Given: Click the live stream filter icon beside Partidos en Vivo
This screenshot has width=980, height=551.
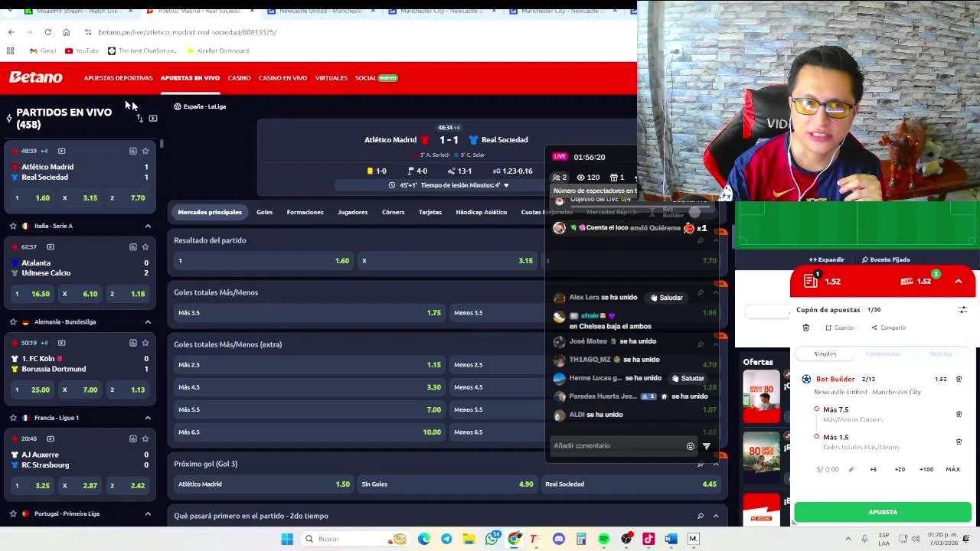Looking at the screenshot, I should coord(153,118).
